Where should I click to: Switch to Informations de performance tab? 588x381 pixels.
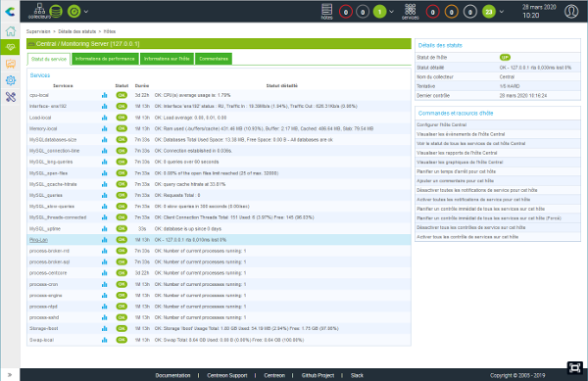tap(105, 59)
